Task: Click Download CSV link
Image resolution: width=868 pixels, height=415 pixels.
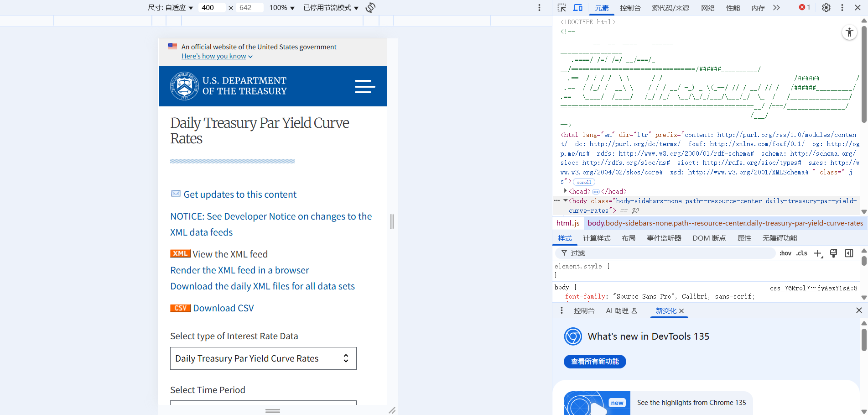Action: click(223, 308)
